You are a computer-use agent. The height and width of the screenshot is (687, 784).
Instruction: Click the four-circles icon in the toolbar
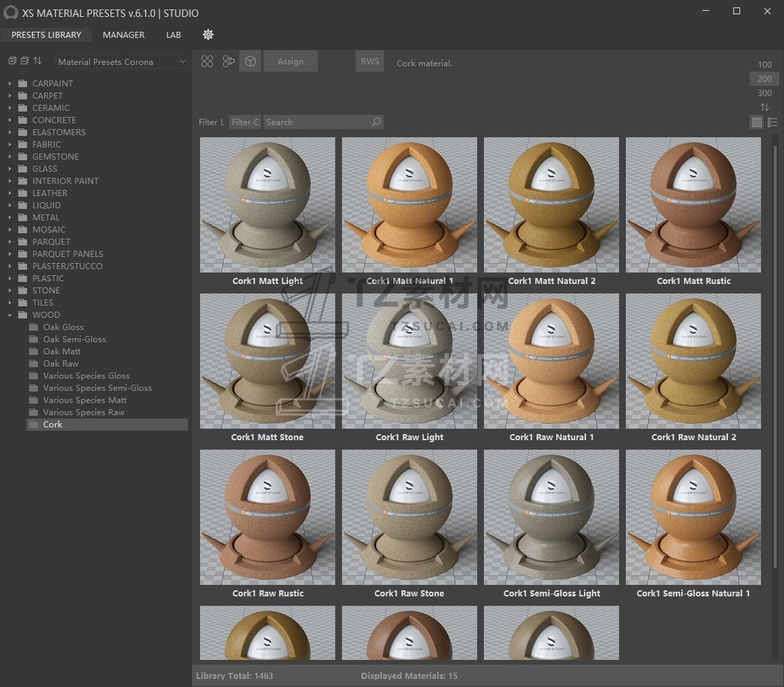coord(207,62)
